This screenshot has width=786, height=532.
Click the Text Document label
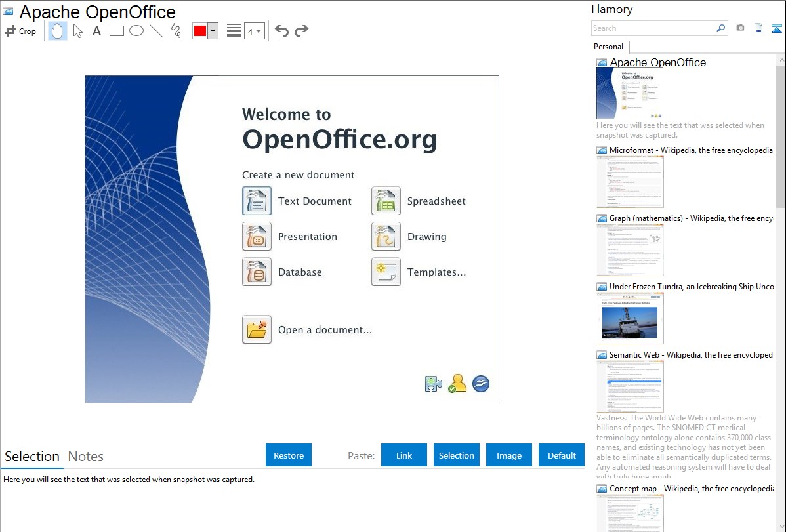point(315,201)
